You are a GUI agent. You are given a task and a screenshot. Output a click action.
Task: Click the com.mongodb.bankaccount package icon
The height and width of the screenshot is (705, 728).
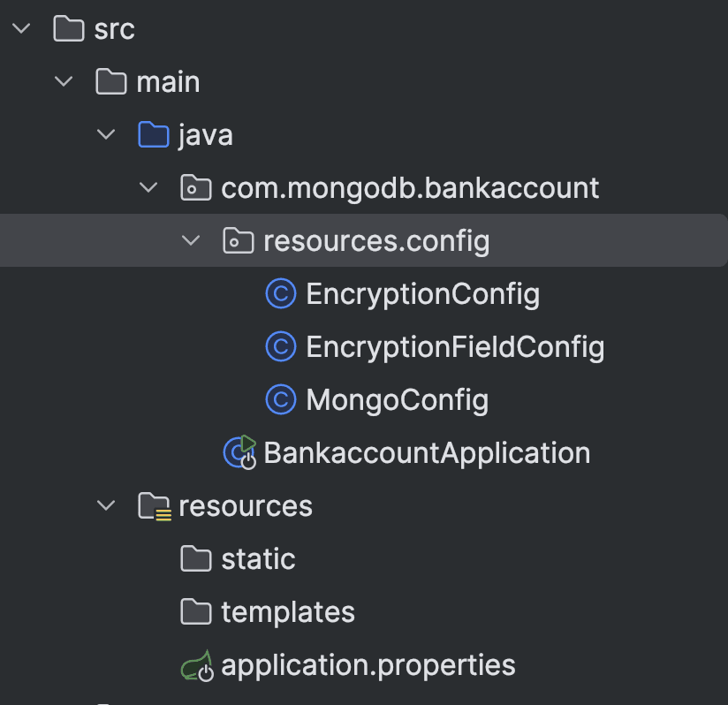coord(195,188)
